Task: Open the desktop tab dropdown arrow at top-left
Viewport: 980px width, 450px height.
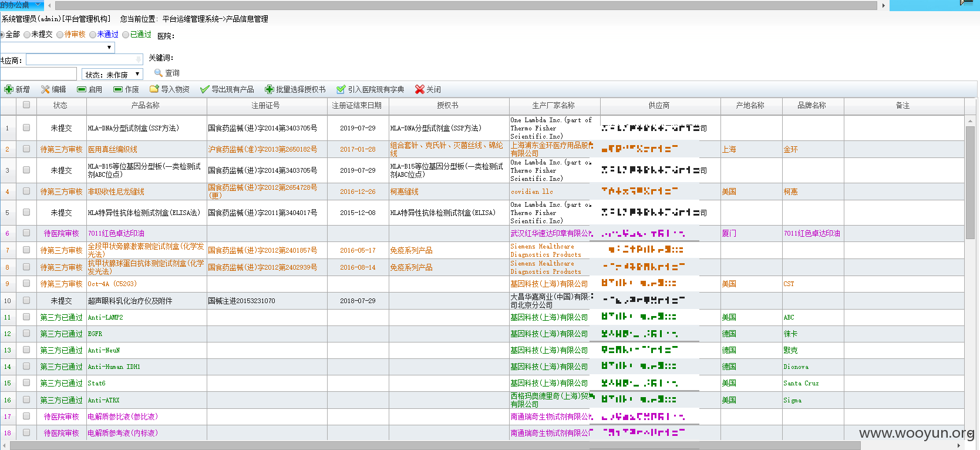Action: 39,5
